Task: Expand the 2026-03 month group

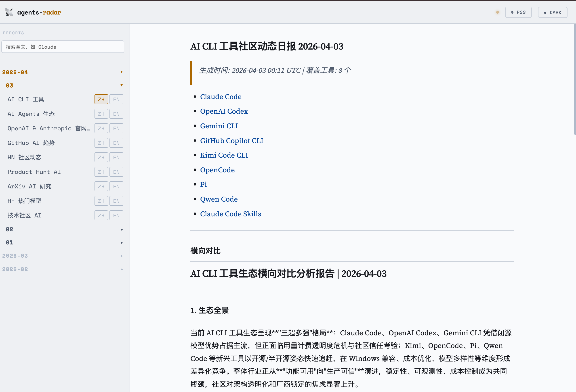Action: tap(63, 256)
